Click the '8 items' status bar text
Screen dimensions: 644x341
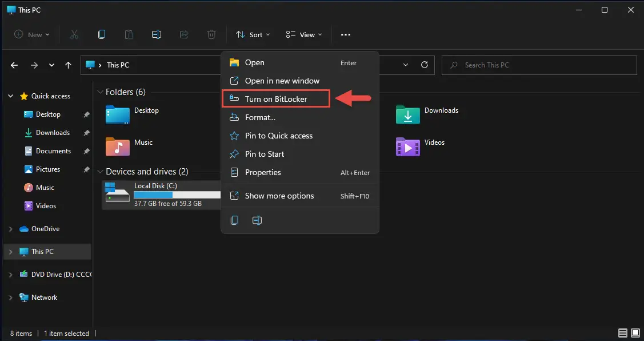(x=21, y=333)
